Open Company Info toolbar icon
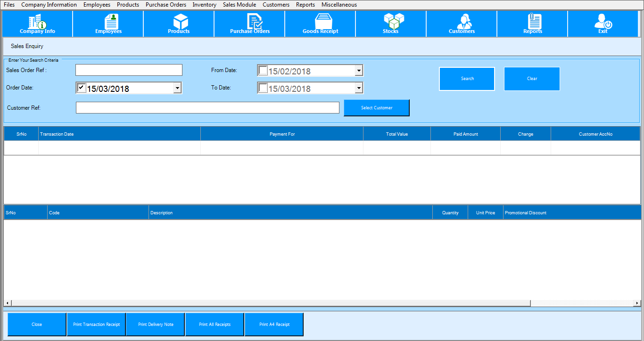 (x=37, y=24)
